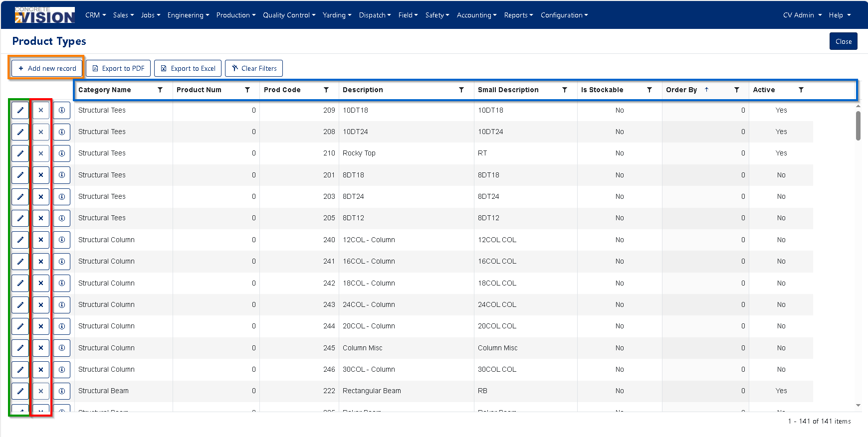Open the Accounting menu

[477, 15]
